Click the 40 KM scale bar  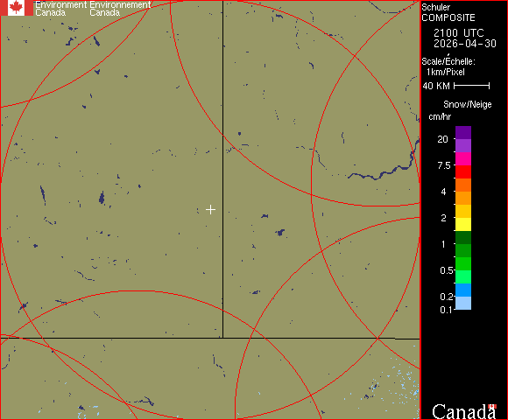click(472, 86)
